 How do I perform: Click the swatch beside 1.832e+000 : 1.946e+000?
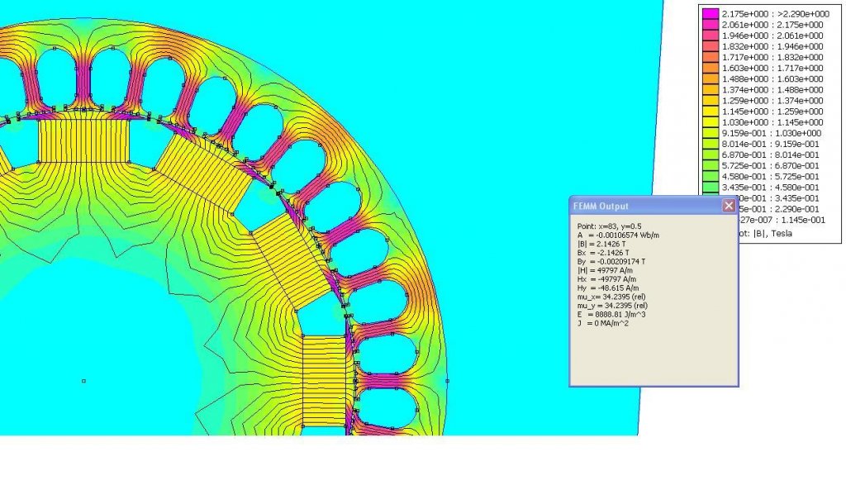pyautogui.click(x=711, y=46)
